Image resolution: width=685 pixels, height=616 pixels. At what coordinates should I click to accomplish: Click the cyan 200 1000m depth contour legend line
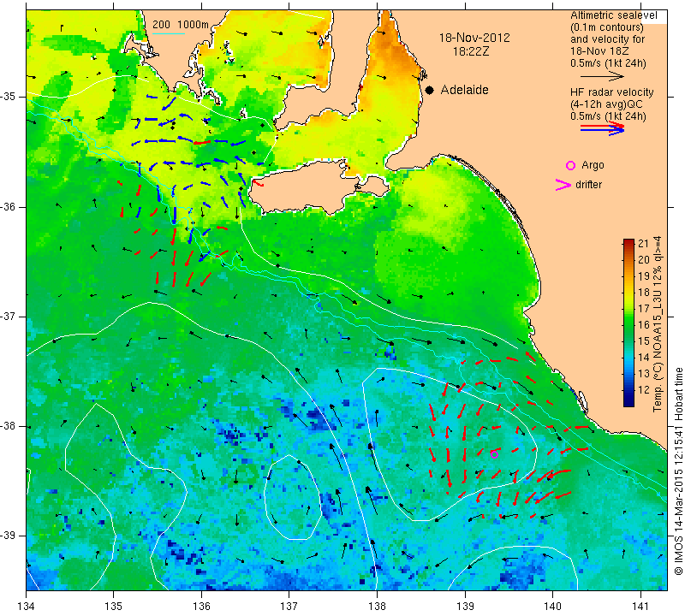(x=169, y=33)
